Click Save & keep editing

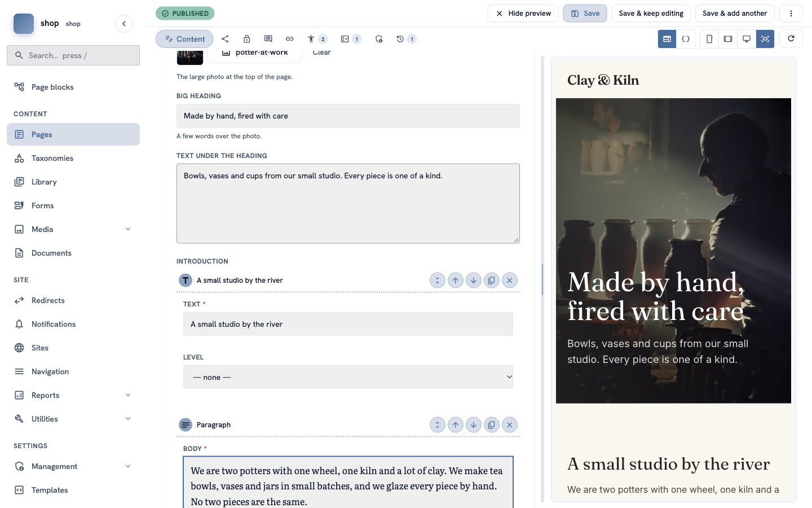click(x=651, y=14)
